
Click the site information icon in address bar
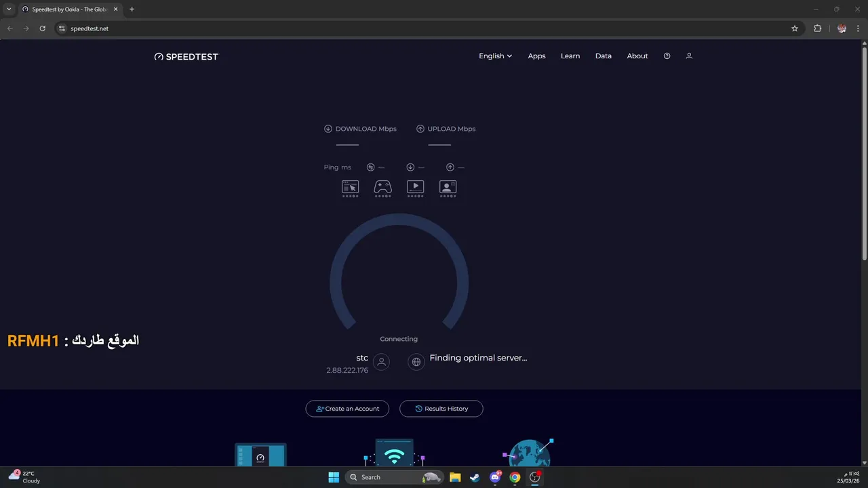coord(62,28)
